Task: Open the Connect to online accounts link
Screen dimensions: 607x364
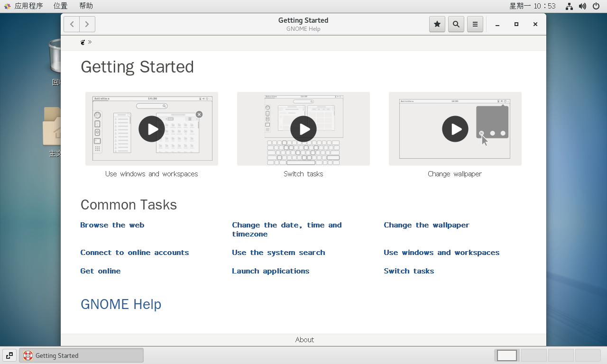Action: point(135,253)
